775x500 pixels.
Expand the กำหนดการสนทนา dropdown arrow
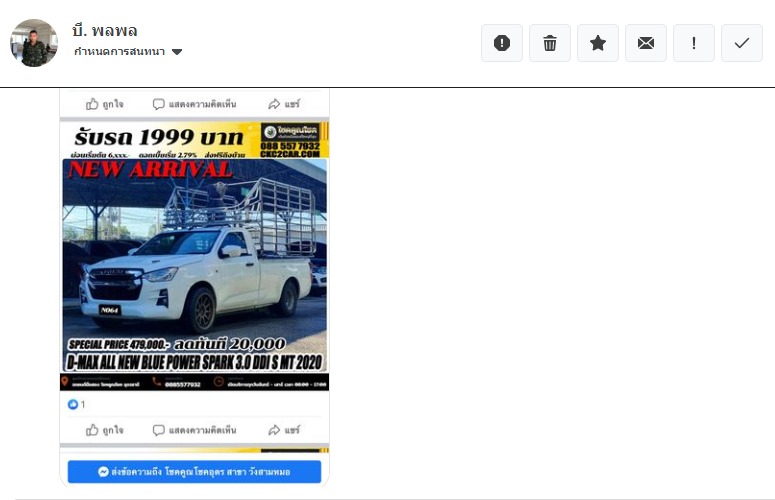177,52
